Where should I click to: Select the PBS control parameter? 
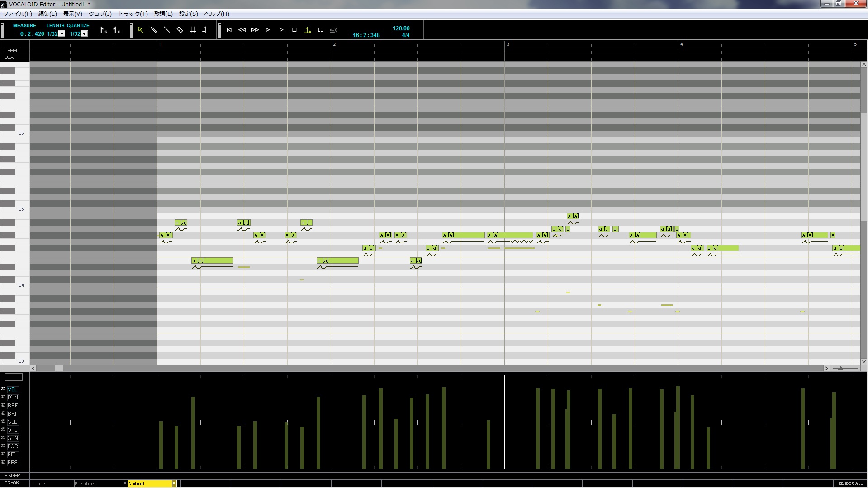13,463
